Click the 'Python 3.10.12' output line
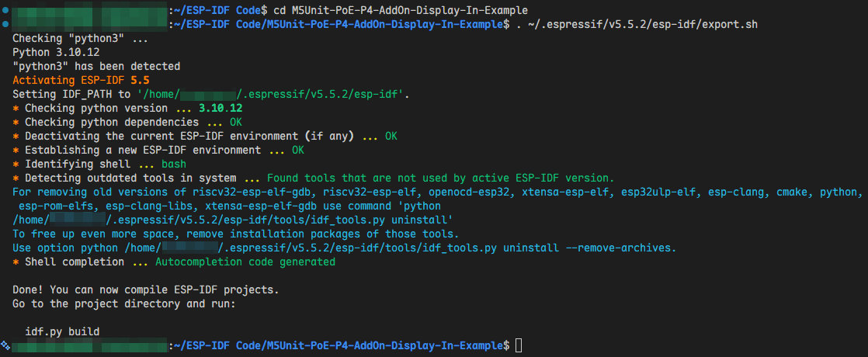The image size is (868, 357). click(48, 52)
